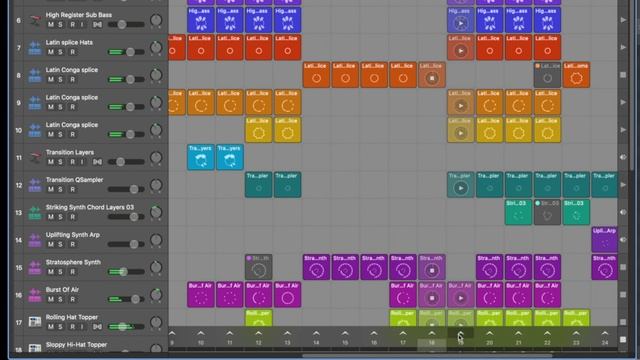The width and height of the screenshot is (640, 360).
Task: Click yellow Latin Conga cell in scene 13
Action: [x=287, y=130]
